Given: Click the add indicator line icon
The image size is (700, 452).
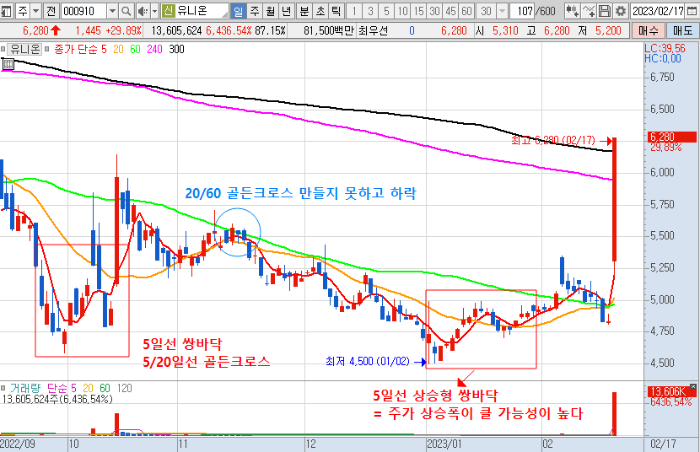Looking at the screenshot, I should pyautogui.click(x=589, y=11).
